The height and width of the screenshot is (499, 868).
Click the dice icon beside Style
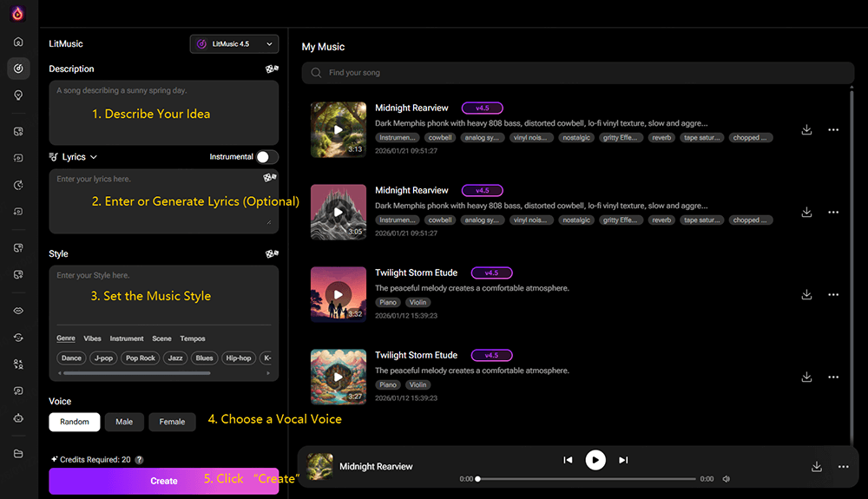[271, 253]
